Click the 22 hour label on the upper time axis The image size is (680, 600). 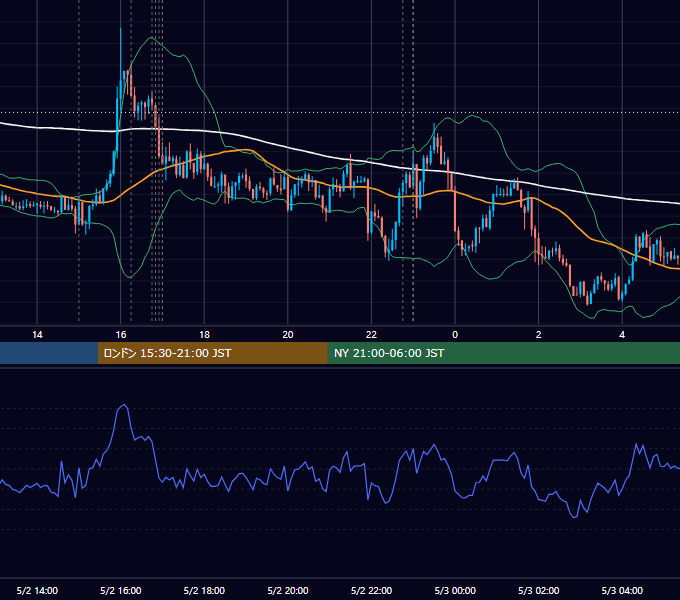click(371, 335)
